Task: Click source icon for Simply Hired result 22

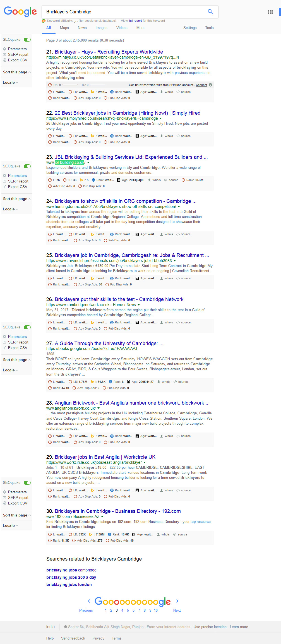Action: (x=178, y=136)
